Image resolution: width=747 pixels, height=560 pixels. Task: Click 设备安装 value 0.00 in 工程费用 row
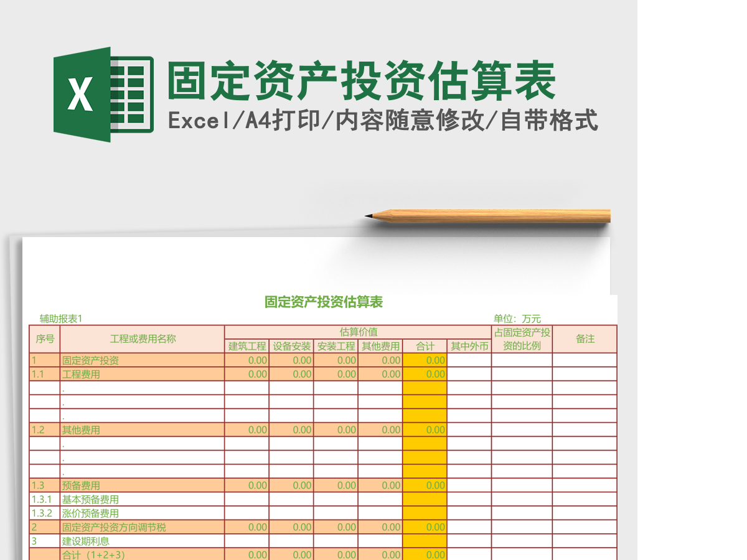[291, 374]
